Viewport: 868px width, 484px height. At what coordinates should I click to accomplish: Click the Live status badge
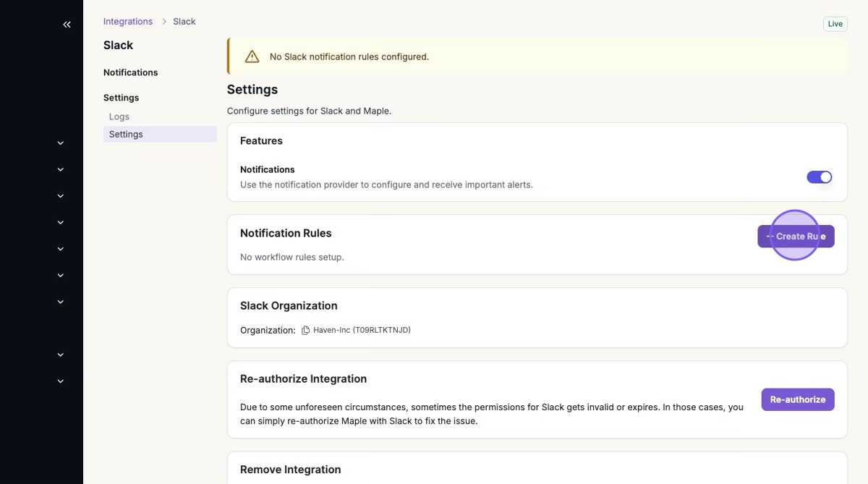[x=835, y=24]
